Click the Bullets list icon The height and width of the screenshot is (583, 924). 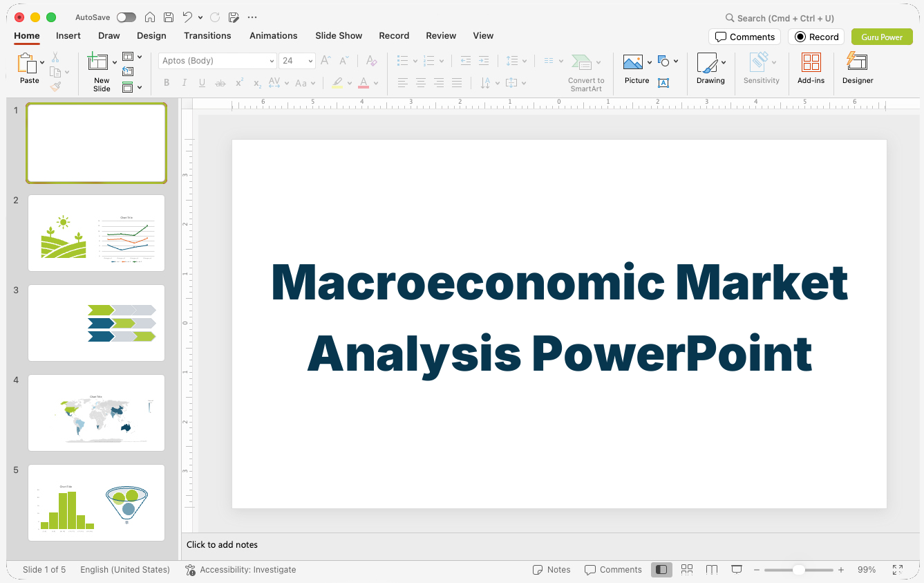403,61
